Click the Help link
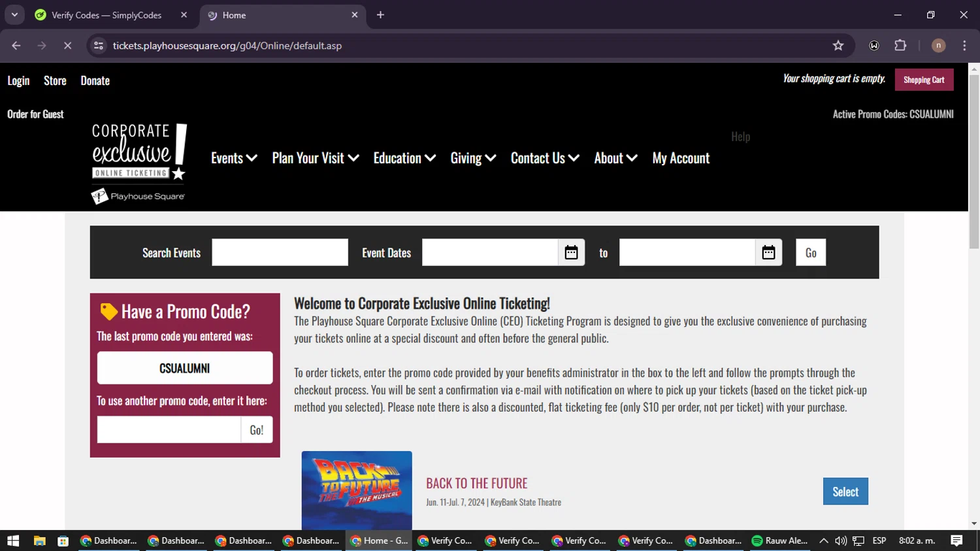 point(740,137)
